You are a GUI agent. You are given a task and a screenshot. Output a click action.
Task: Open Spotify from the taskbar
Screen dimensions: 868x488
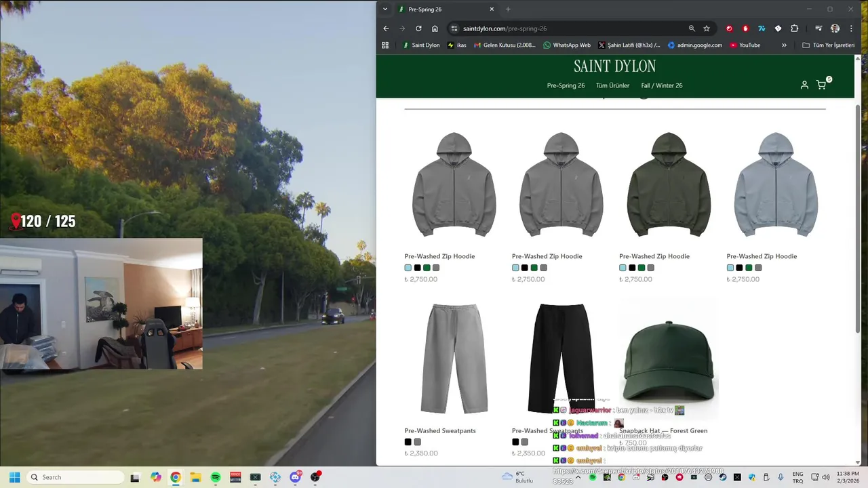(x=216, y=477)
